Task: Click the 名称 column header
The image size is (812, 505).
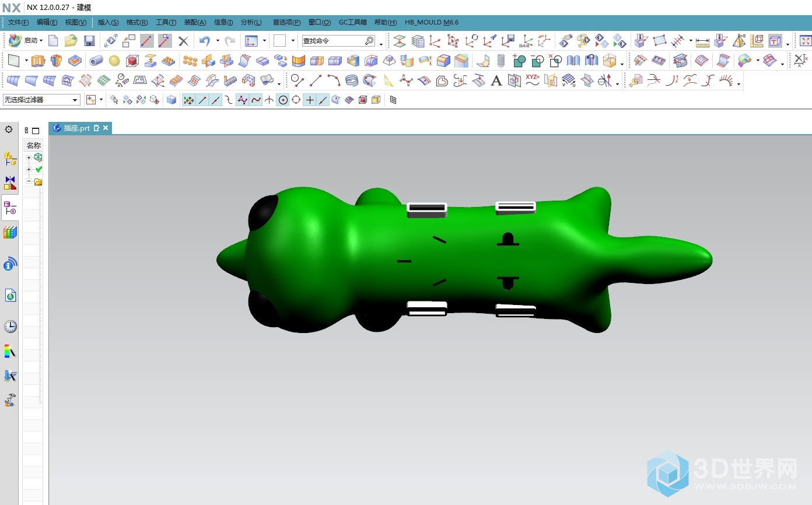Action: click(33, 145)
